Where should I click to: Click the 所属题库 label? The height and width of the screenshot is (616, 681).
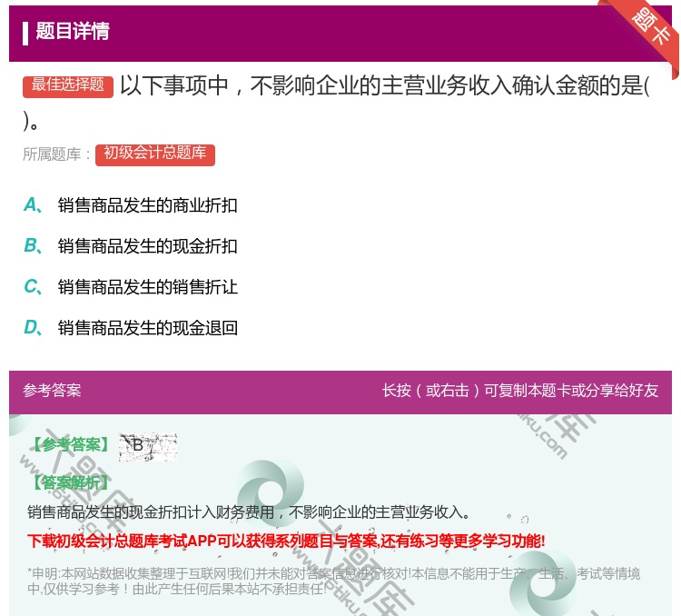[56, 154]
